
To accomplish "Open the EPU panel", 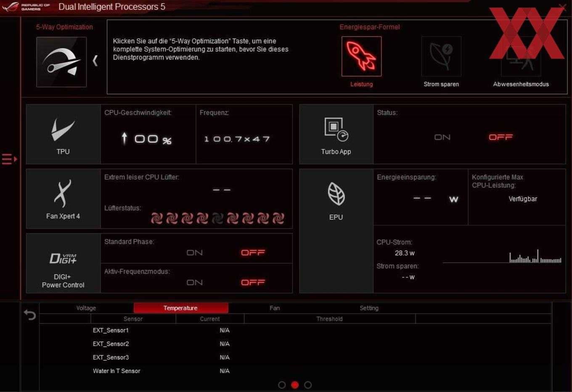I will [x=336, y=231].
